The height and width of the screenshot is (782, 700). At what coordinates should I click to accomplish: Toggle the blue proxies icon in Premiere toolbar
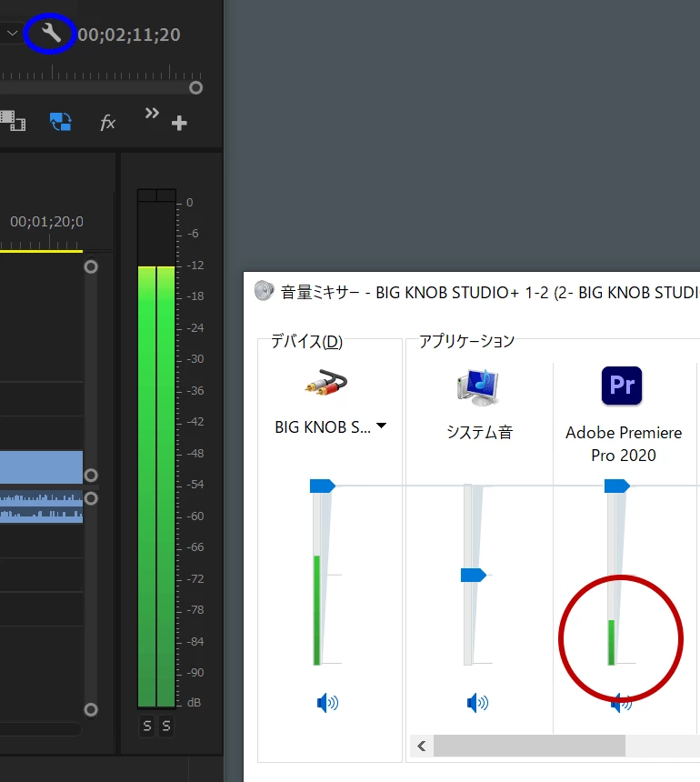pyautogui.click(x=60, y=121)
